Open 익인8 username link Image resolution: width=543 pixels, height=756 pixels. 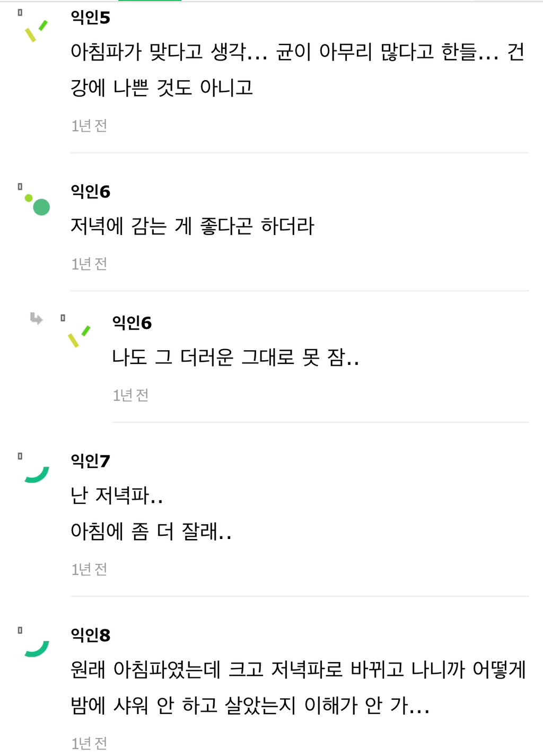(91, 635)
